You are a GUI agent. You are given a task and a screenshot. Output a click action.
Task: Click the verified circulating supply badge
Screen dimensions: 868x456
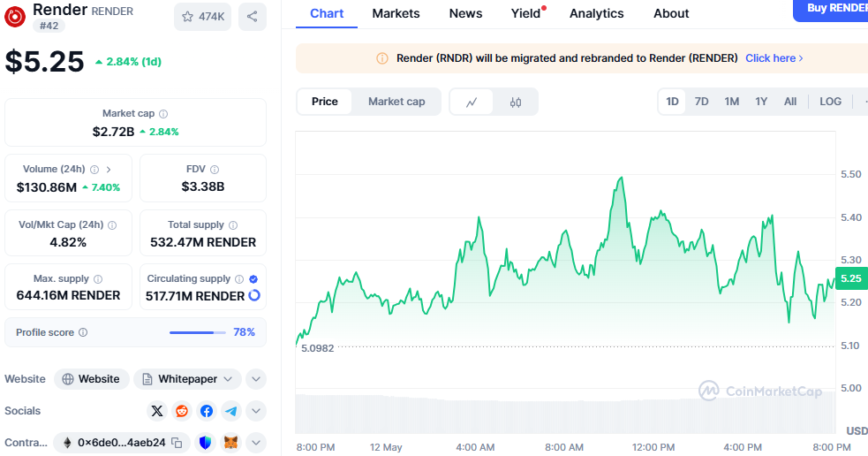click(253, 278)
